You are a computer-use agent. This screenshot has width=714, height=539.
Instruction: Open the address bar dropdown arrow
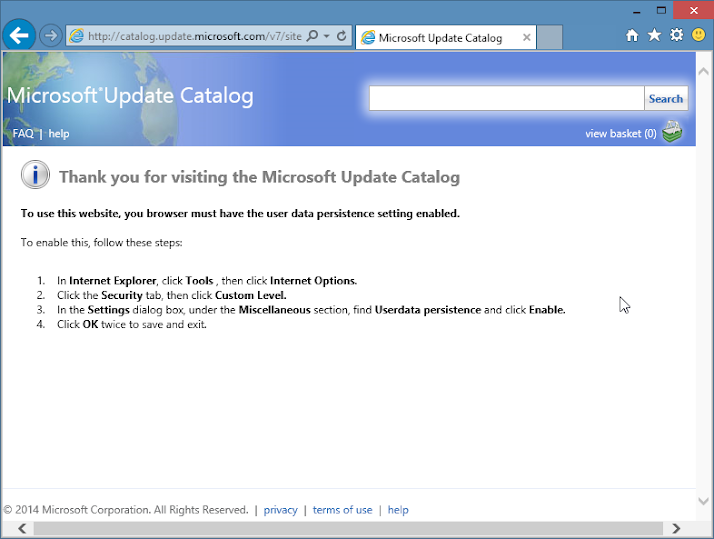326,36
